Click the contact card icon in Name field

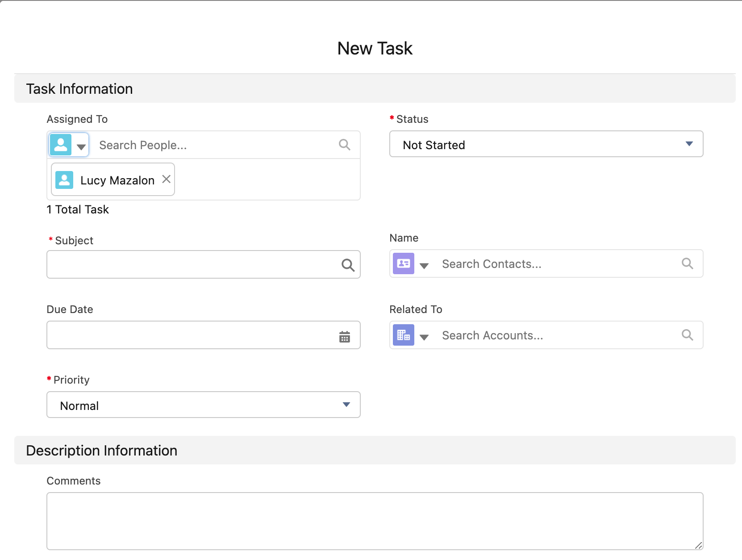(404, 263)
